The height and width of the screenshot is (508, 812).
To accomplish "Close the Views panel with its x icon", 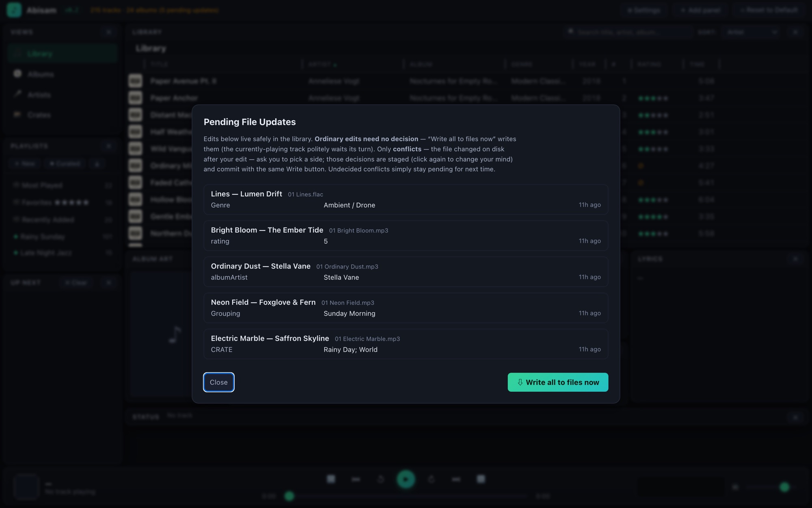I will 108,32.
